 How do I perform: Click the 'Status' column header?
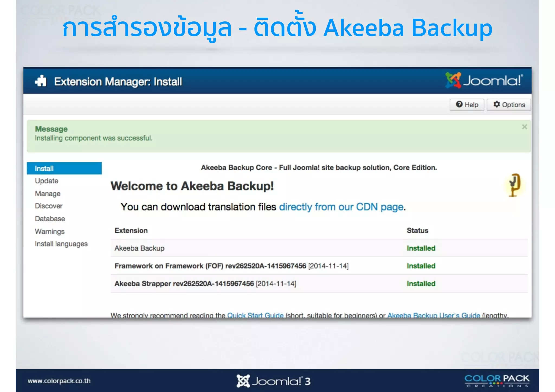[x=417, y=231]
